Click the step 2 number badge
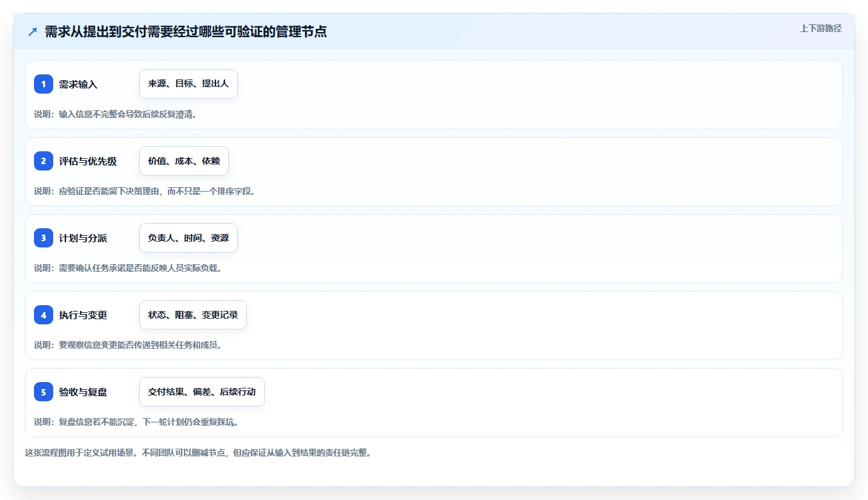This screenshot has width=868, height=500. [x=44, y=161]
